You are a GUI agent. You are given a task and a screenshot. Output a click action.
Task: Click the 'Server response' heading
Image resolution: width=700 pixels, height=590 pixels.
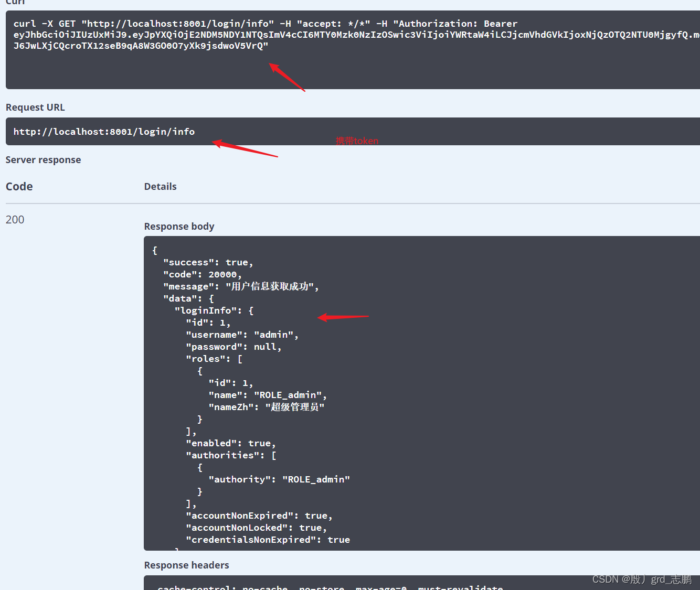(x=43, y=160)
